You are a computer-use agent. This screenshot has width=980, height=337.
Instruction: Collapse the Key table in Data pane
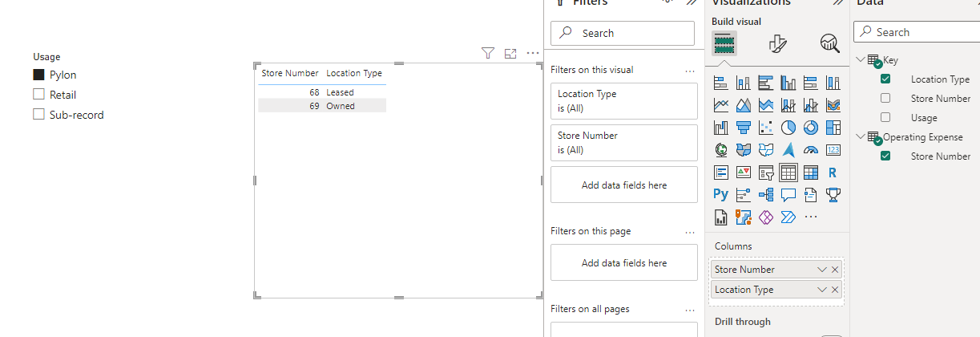click(x=861, y=59)
